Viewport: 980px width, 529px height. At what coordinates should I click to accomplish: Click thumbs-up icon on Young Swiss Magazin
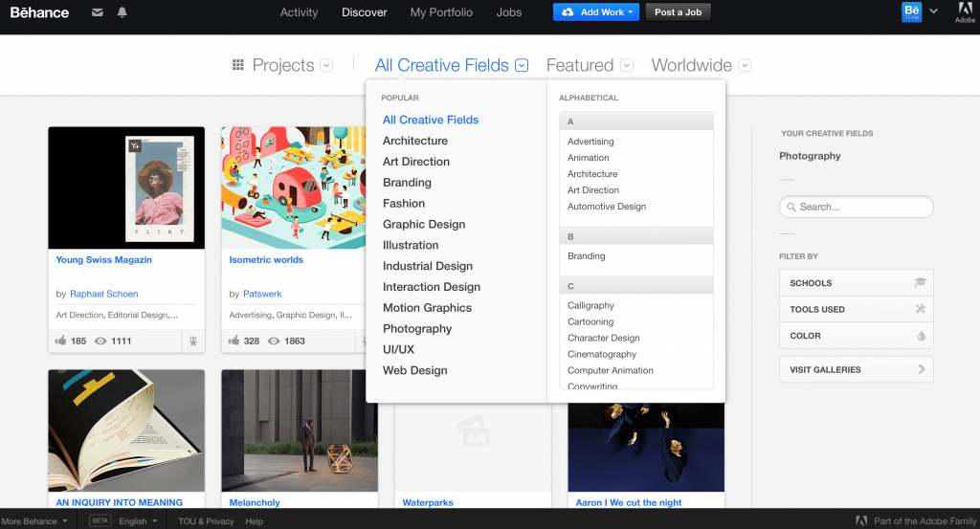pyautogui.click(x=60, y=341)
